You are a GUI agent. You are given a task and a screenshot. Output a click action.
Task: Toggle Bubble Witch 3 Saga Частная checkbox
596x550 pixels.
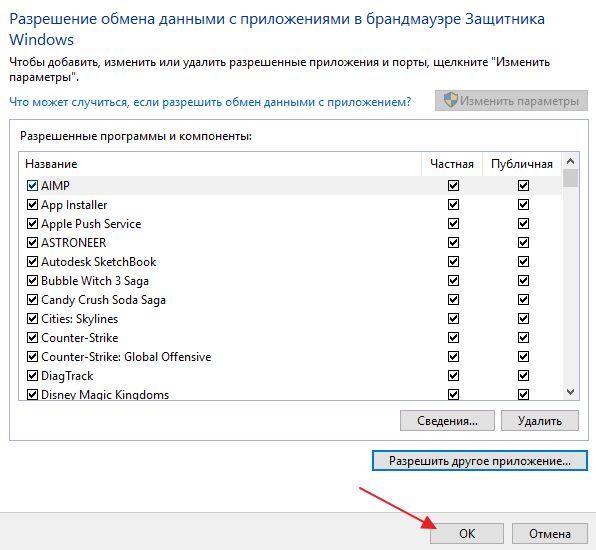453,281
